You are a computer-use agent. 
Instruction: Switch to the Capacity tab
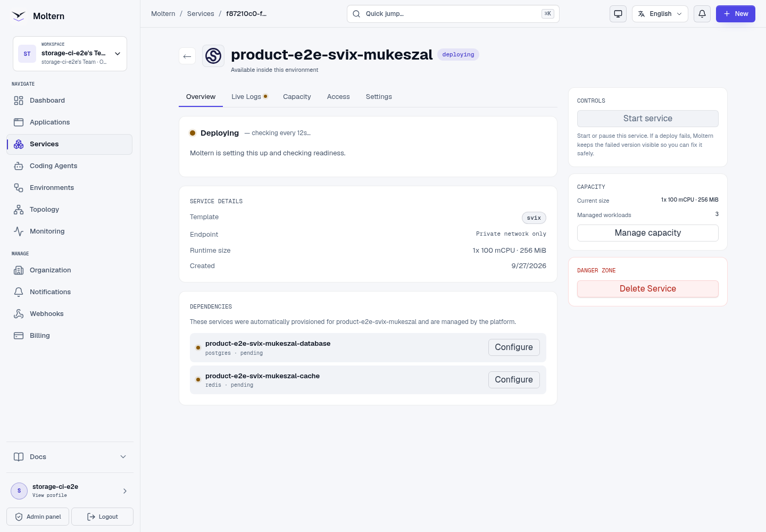pyautogui.click(x=297, y=97)
